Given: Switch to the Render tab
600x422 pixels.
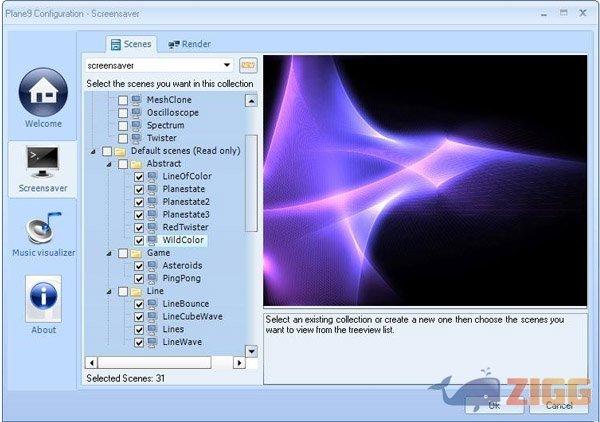Looking at the screenshot, I should click(x=189, y=44).
